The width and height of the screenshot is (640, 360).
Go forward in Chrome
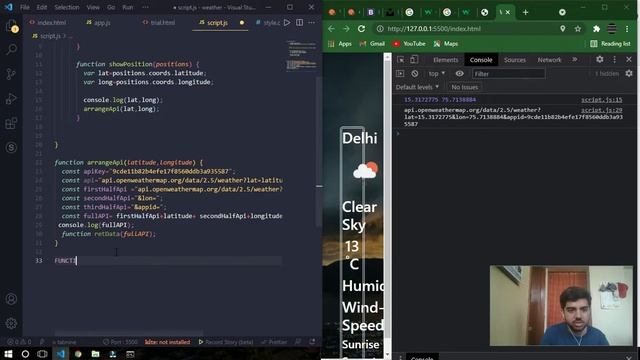pos(346,29)
